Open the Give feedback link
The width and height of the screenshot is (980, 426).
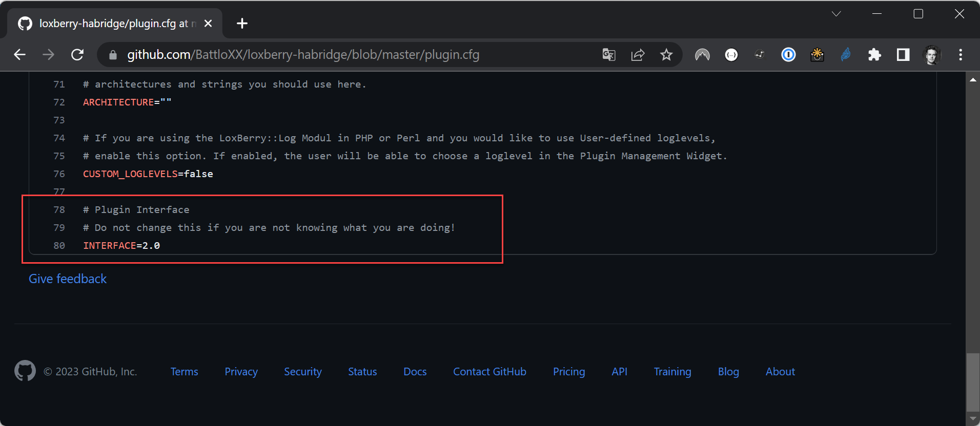pos(68,279)
